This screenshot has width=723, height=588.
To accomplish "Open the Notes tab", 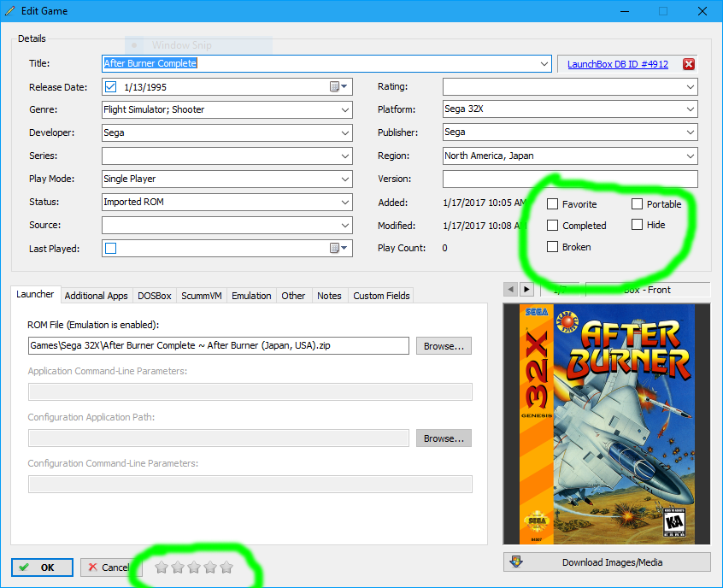I will pos(329,296).
